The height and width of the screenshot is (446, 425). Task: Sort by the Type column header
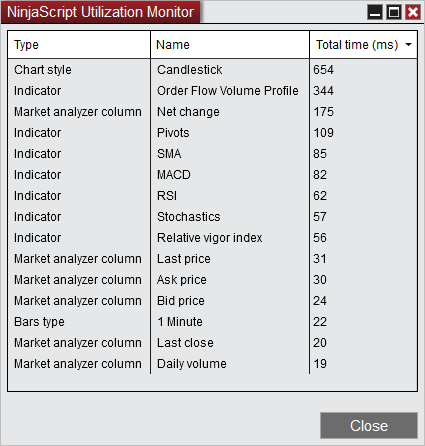(x=79, y=45)
